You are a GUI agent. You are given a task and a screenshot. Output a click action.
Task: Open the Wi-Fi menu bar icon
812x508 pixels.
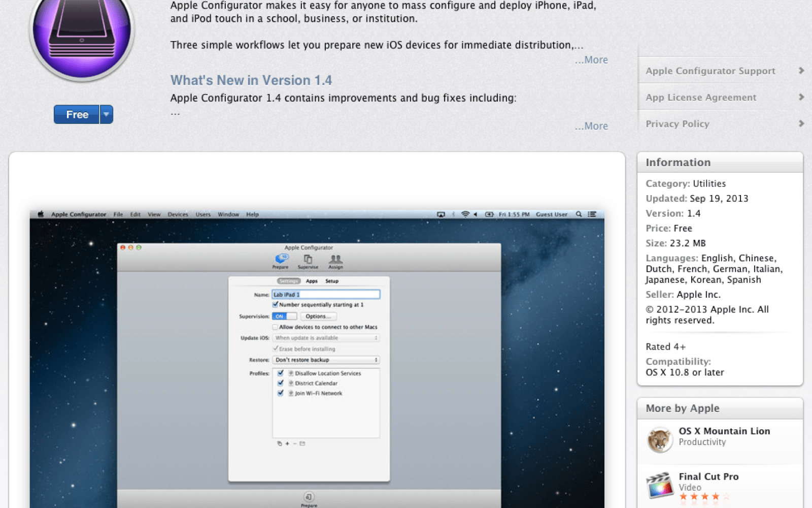click(x=465, y=214)
